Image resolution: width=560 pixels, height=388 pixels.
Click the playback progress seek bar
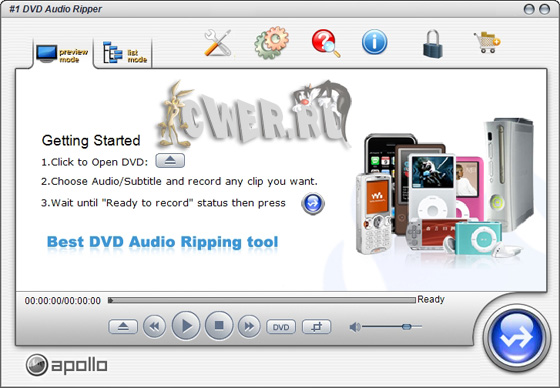coord(262,300)
